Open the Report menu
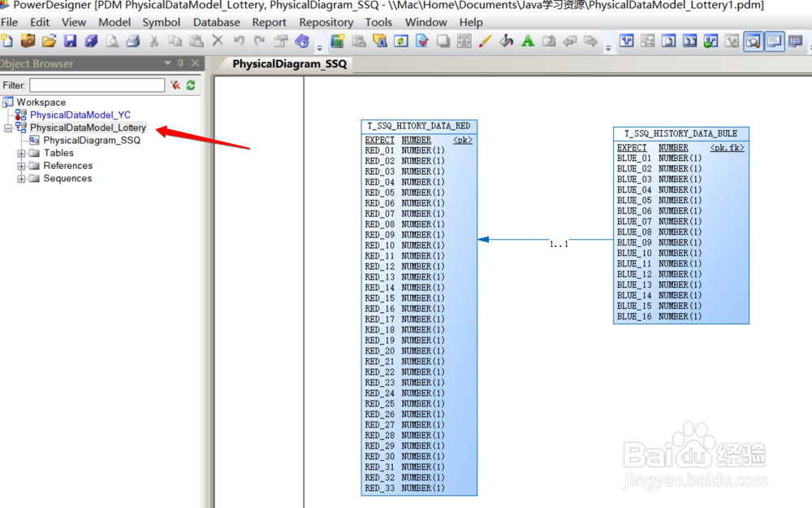Viewport: 812px width, 508px height. click(x=269, y=22)
